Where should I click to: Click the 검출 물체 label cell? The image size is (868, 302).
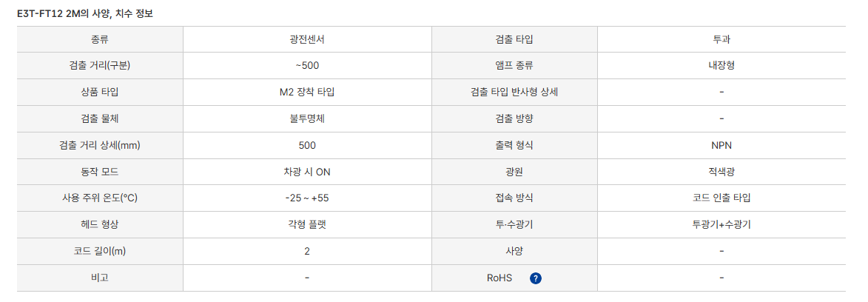pyautogui.click(x=100, y=119)
